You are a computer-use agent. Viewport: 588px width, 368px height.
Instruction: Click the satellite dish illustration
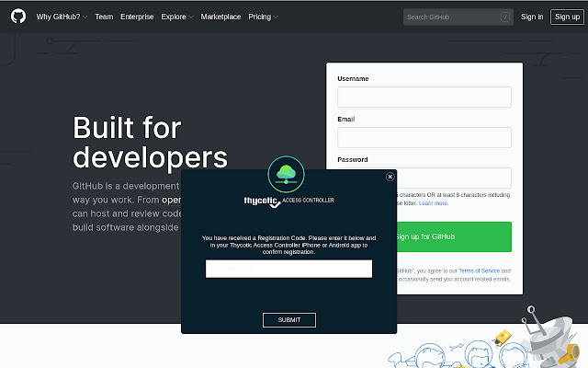click(551, 336)
